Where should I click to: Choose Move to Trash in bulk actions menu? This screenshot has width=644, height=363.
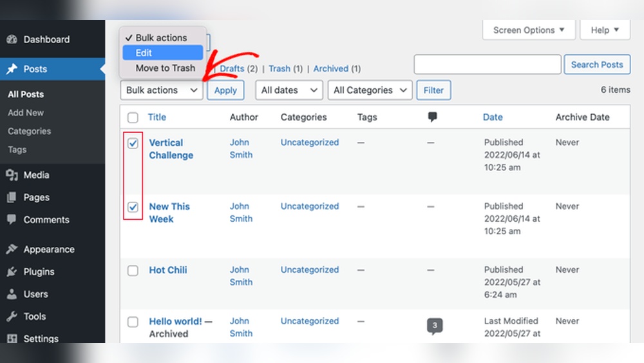(163, 68)
